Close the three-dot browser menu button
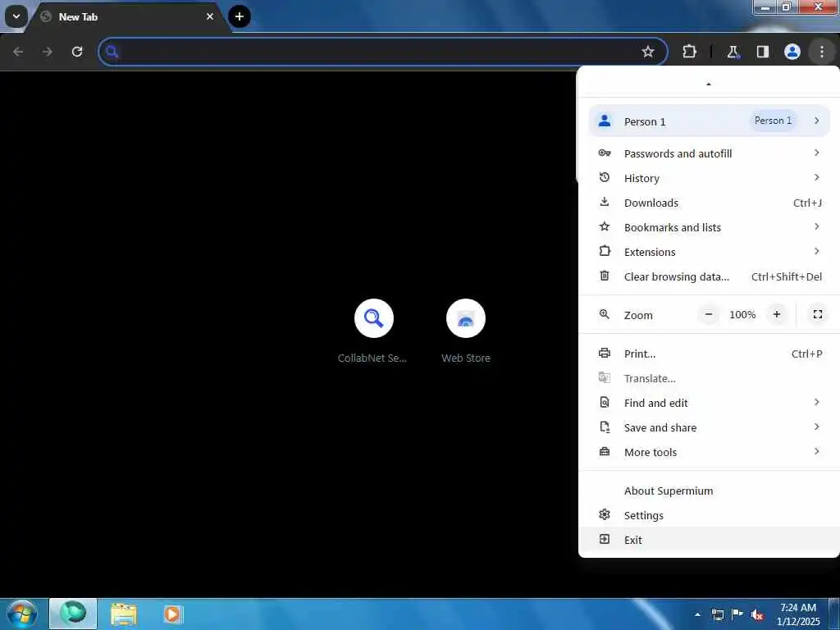This screenshot has height=630, width=840. click(821, 52)
